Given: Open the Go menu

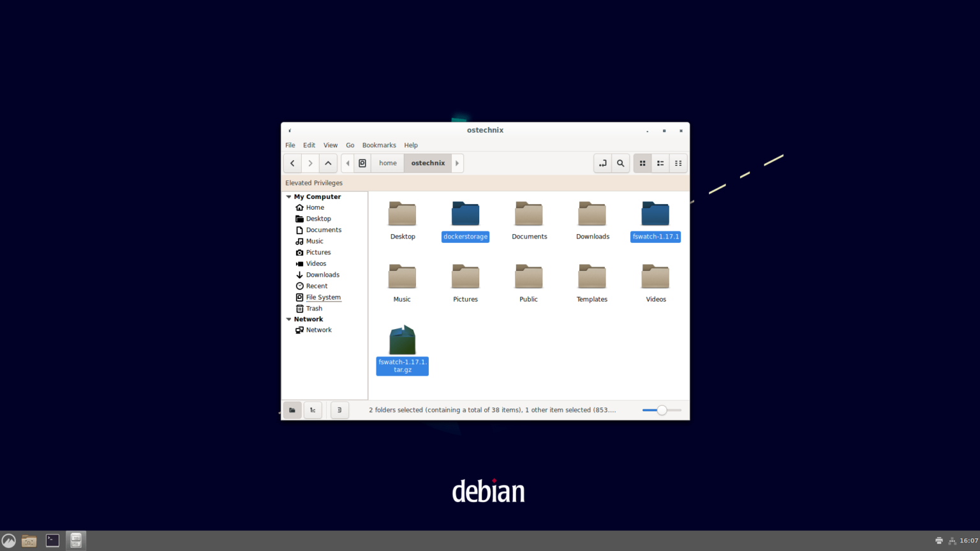Looking at the screenshot, I should 350,145.
